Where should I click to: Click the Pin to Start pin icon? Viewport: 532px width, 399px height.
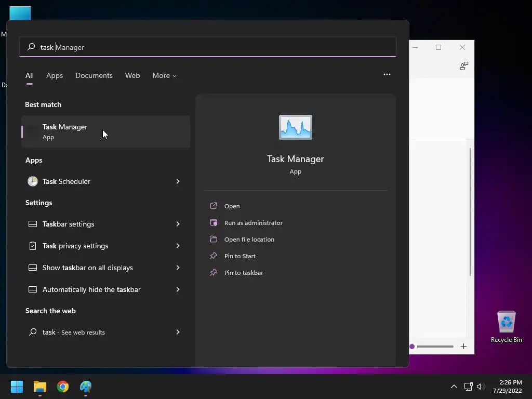[214, 256]
